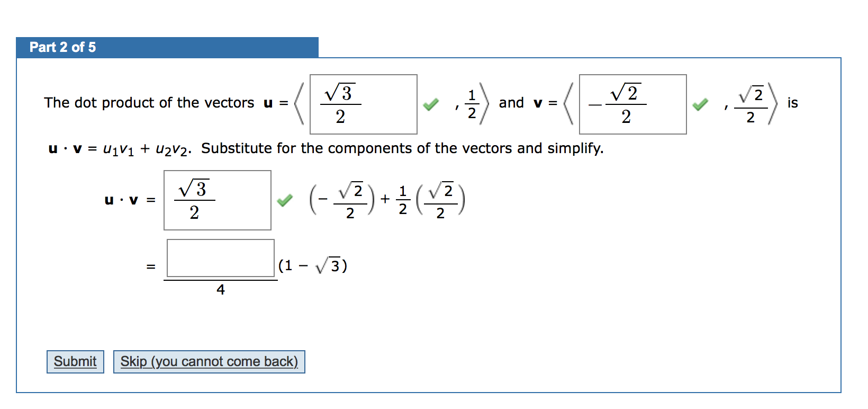Click the answer box containing −√2/2 for vector v
Screen dimensions: 868x409
coord(632,104)
